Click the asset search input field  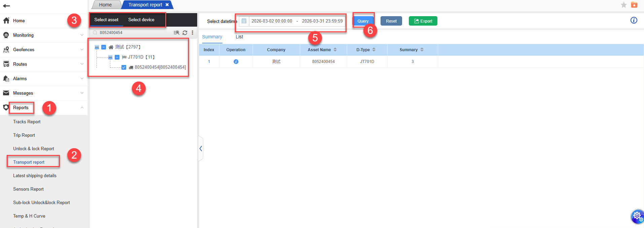(x=135, y=33)
